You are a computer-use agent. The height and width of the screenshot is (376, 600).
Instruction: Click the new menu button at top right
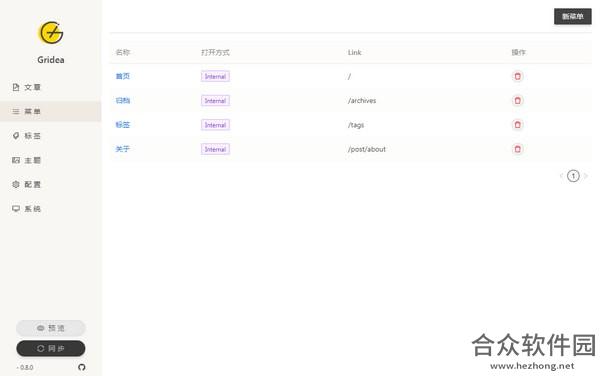pos(572,16)
